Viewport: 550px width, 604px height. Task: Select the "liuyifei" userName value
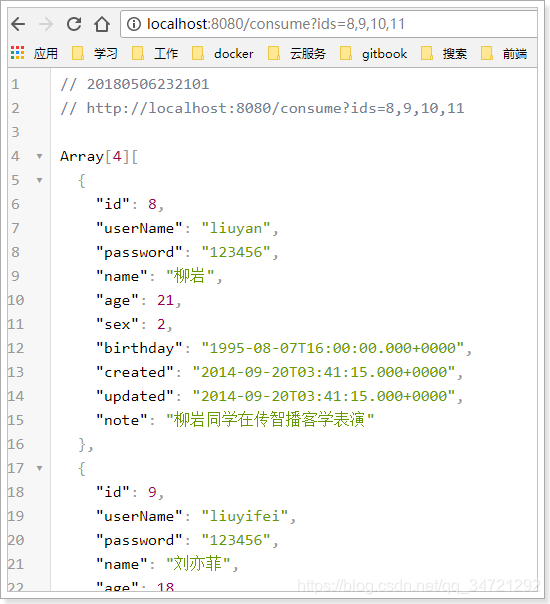[x=245, y=516]
